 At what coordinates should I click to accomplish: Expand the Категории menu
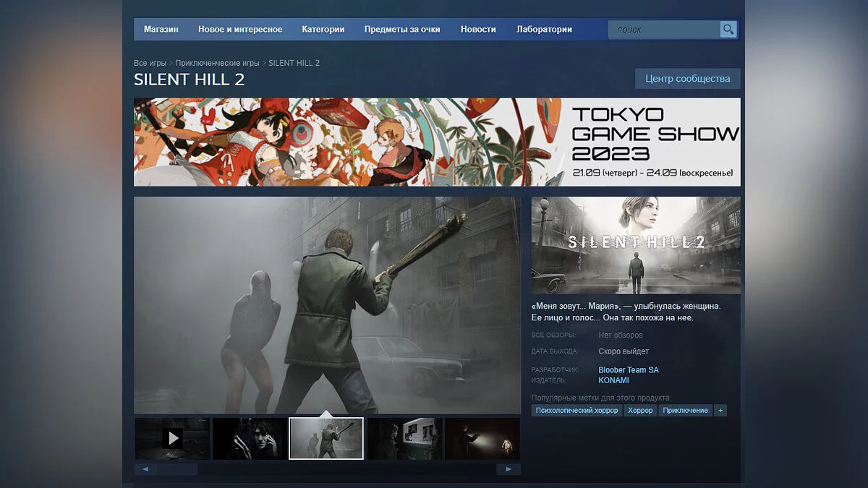(x=323, y=30)
